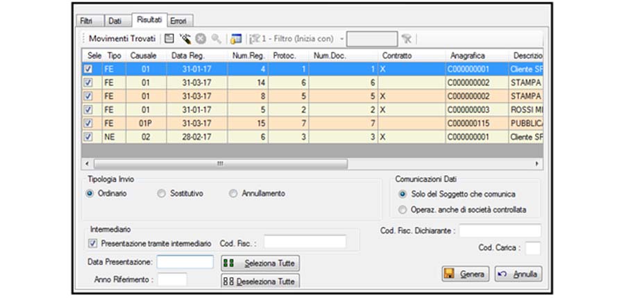Select the Sostitutivo radio option

[162, 193]
